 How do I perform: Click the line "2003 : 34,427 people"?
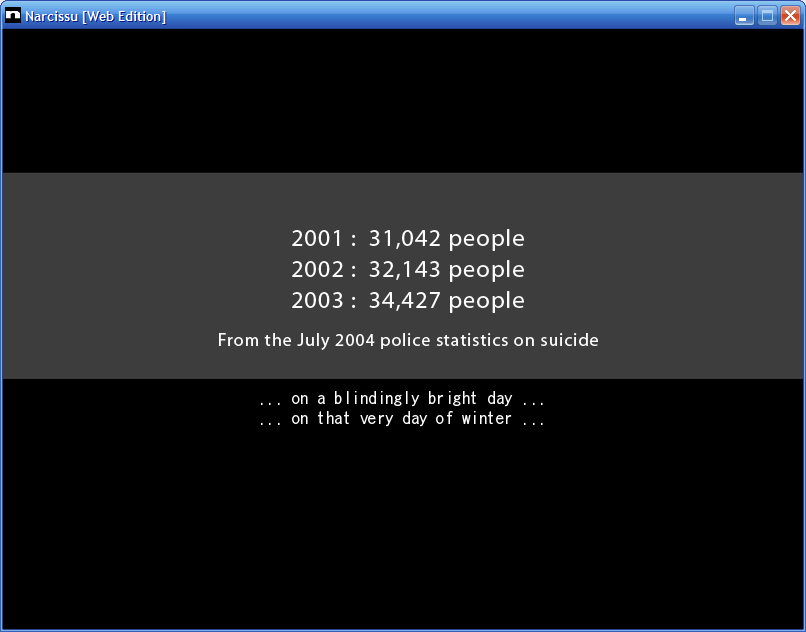(x=408, y=301)
